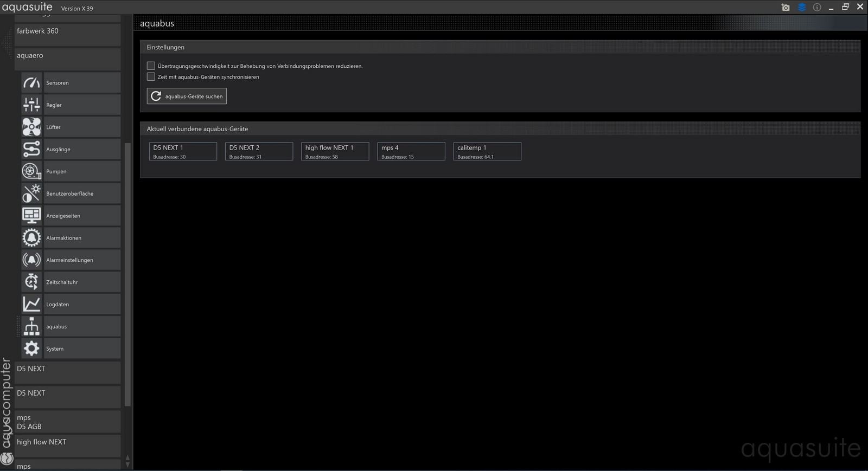Open the Logdaten page label

click(58, 305)
